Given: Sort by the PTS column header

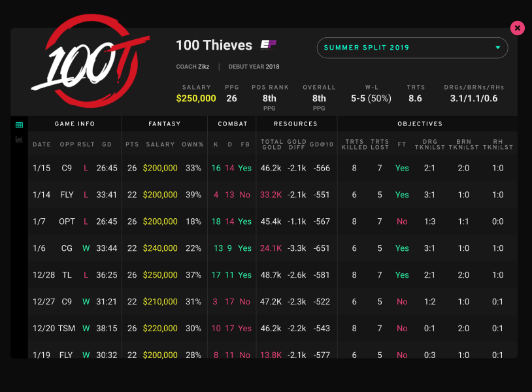Looking at the screenshot, I should pyautogui.click(x=132, y=144).
